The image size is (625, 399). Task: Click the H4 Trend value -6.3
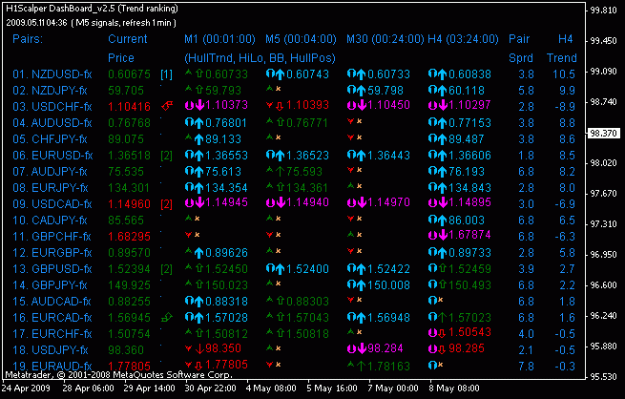click(565, 236)
